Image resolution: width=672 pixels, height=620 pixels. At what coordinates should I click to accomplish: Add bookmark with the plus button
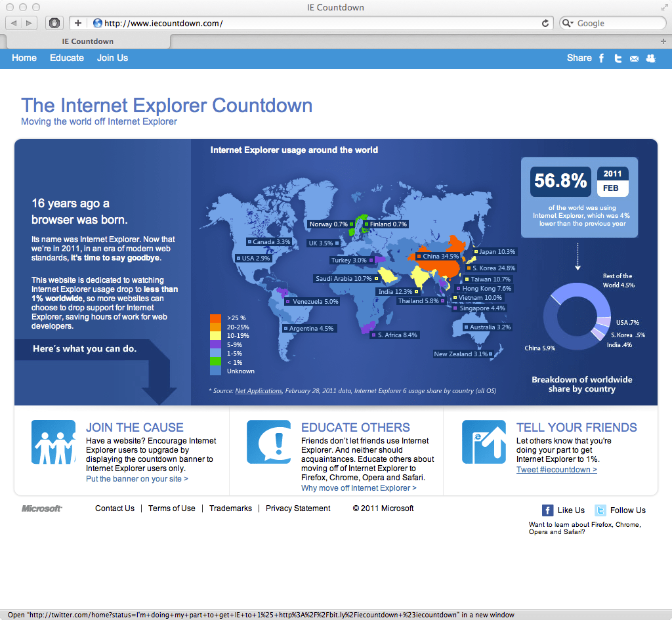78,23
